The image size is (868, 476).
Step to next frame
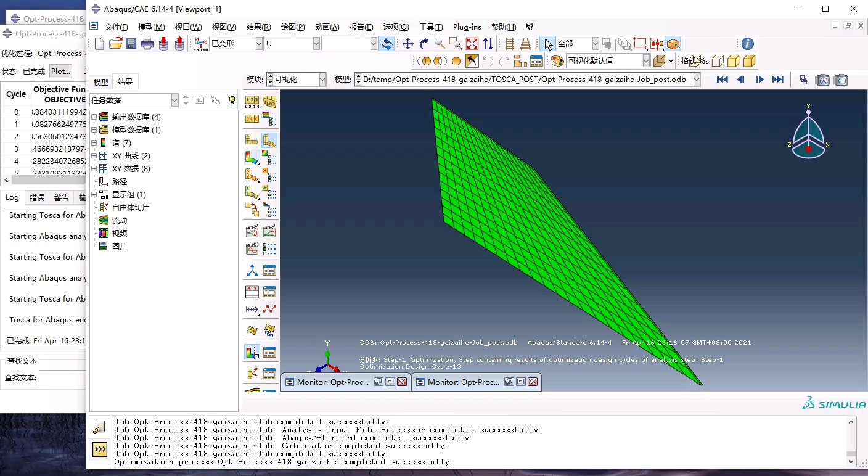coord(759,80)
